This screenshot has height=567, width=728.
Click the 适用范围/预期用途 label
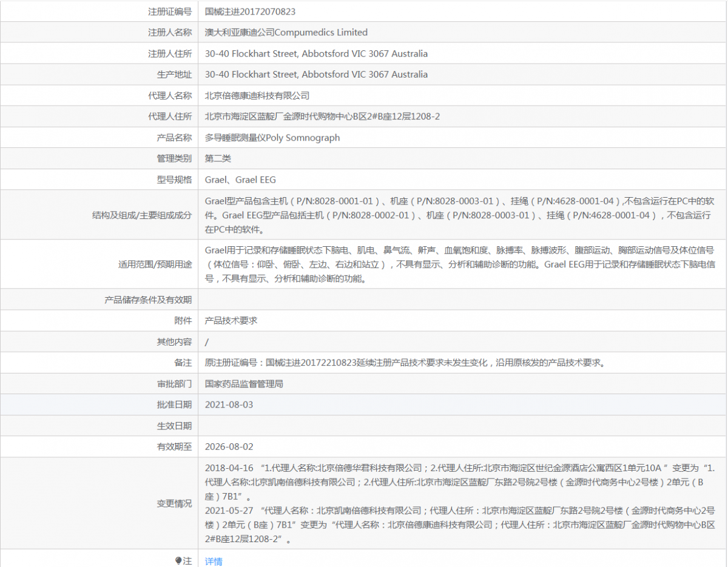(155, 264)
